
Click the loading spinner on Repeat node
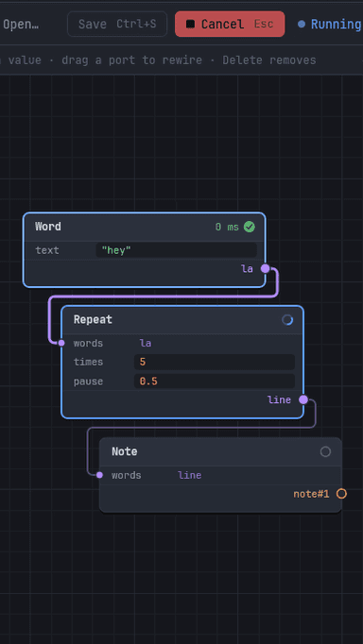287,320
